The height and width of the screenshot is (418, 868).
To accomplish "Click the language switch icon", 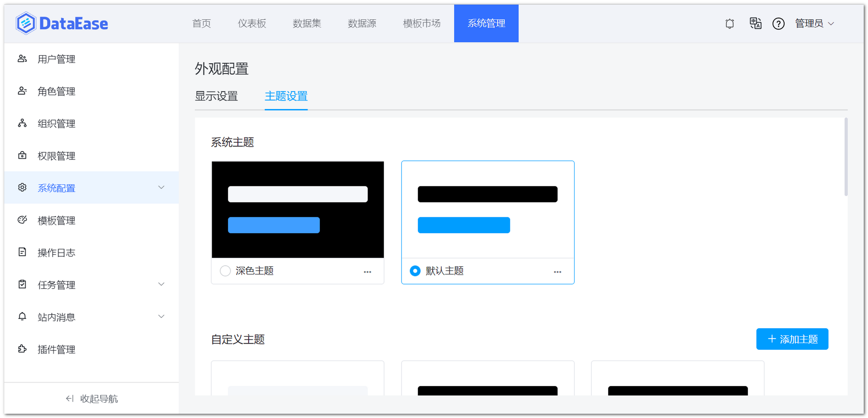I will (755, 23).
